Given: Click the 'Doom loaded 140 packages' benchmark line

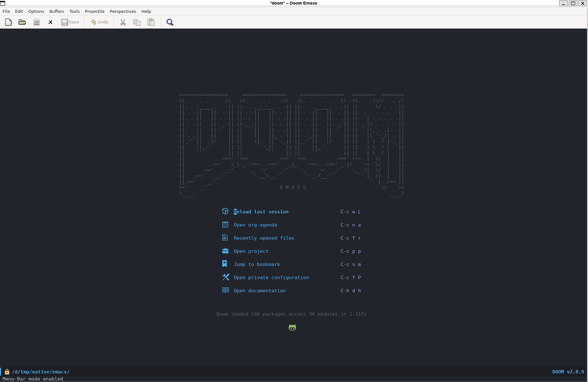Looking at the screenshot, I should (x=291, y=314).
